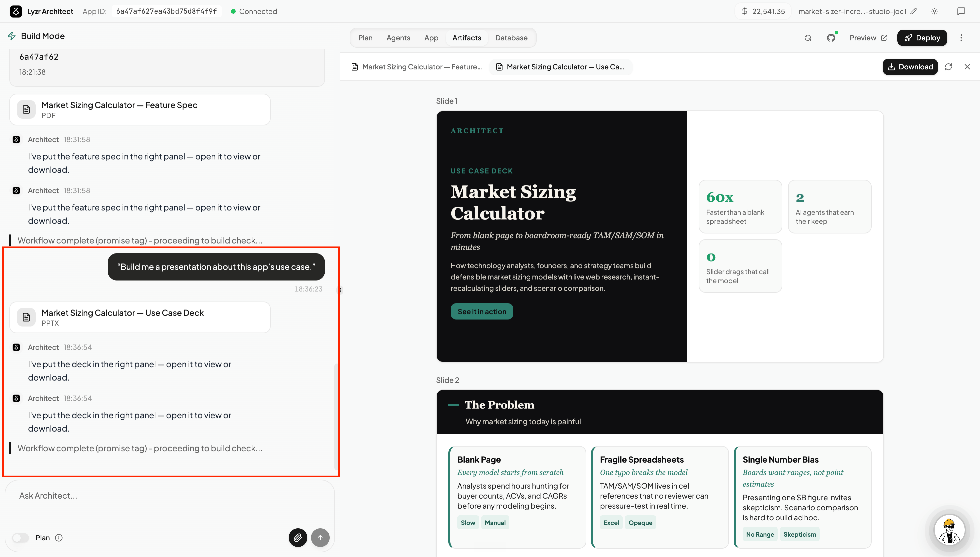980x557 pixels.
Task: Click See it in action on slide
Action: click(x=482, y=312)
